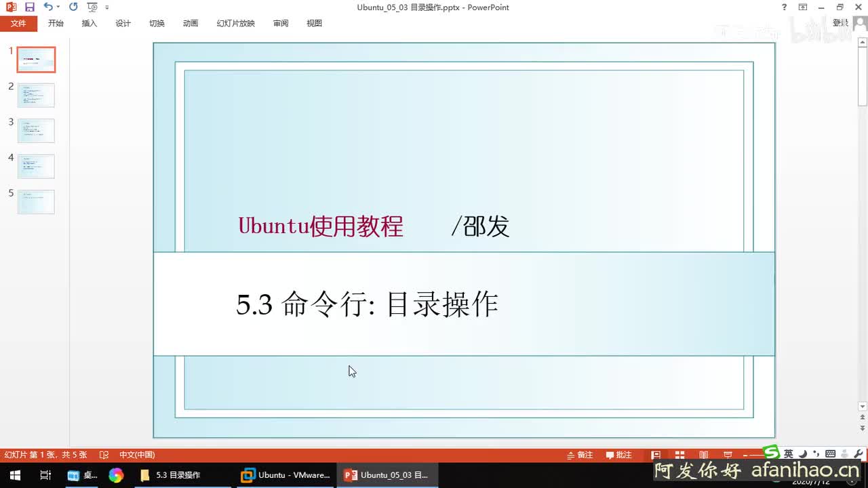868x488 pixels.
Task: Toggle moon half-width mode icon
Action: point(802,453)
